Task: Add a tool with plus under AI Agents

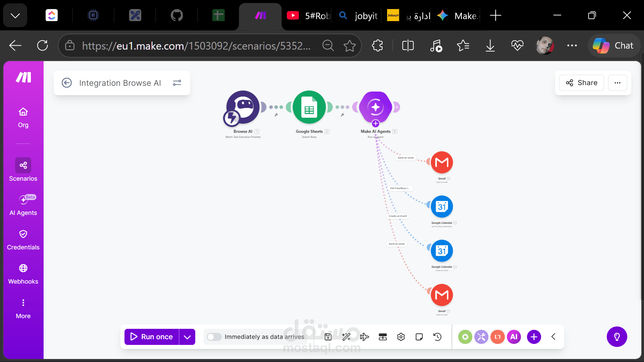Action: pyautogui.click(x=376, y=124)
